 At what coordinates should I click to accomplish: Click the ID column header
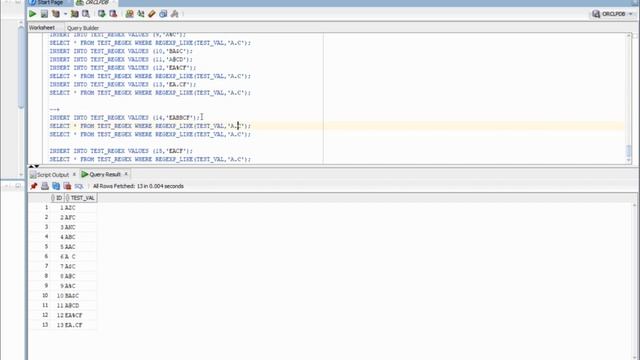pyautogui.click(x=58, y=198)
